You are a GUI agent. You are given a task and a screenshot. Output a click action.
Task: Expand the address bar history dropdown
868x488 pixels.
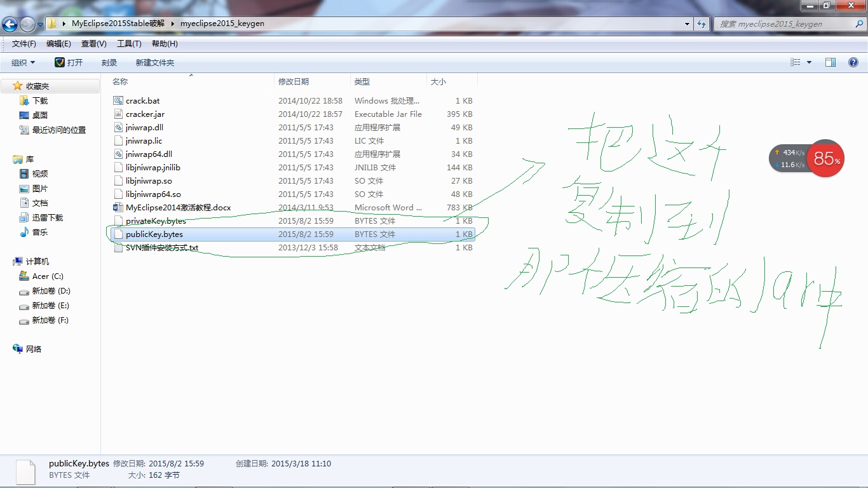687,24
